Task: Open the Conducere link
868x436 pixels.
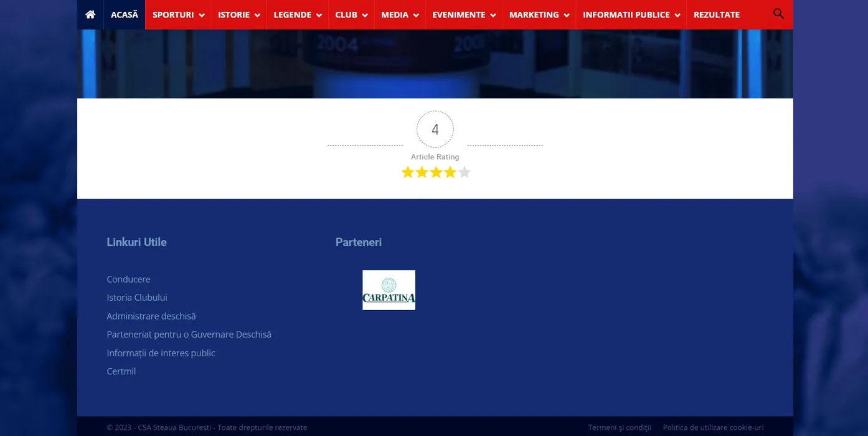Action: 128,279
